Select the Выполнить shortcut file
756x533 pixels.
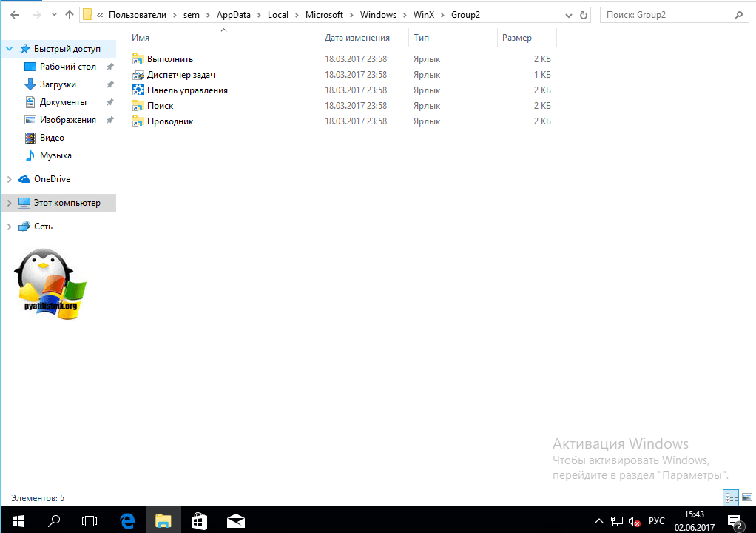point(169,59)
